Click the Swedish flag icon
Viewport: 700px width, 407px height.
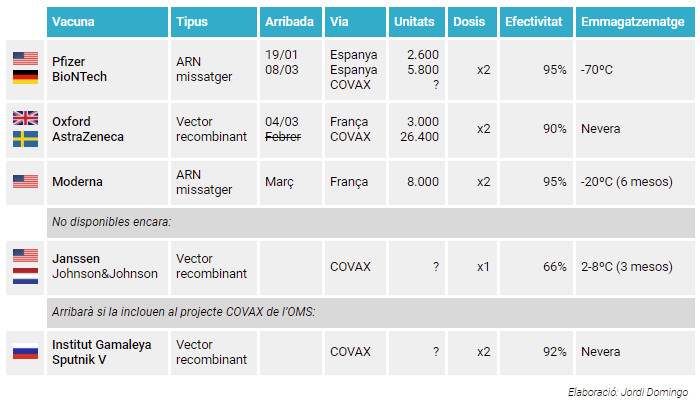click(x=25, y=139)
